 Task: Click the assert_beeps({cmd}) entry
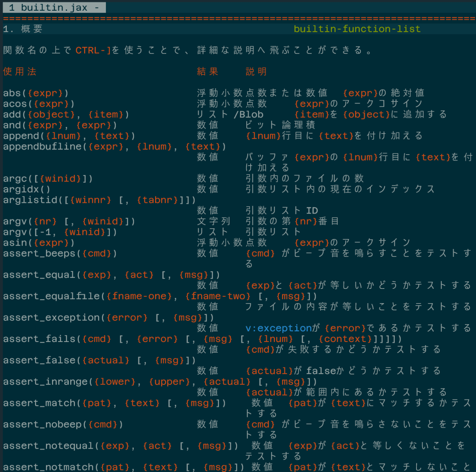pos(60,254)
